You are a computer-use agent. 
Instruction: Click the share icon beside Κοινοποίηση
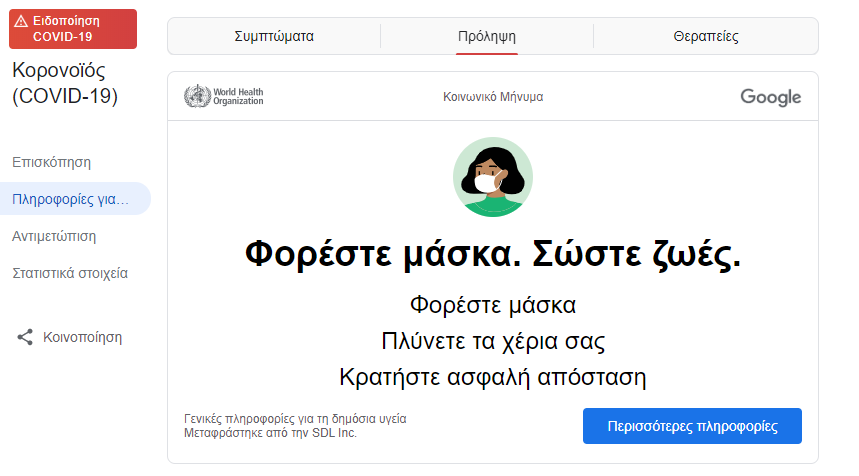coord(25,337)
